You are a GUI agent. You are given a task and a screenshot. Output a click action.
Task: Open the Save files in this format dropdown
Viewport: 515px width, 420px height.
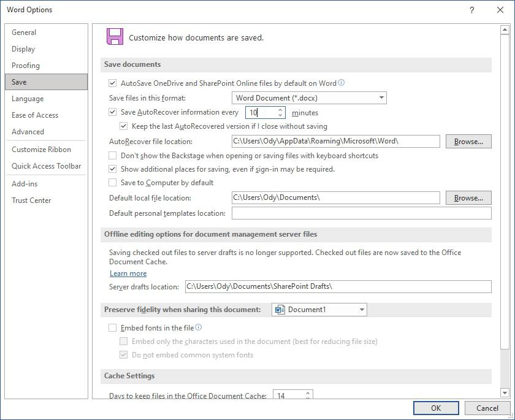point(309,98)
